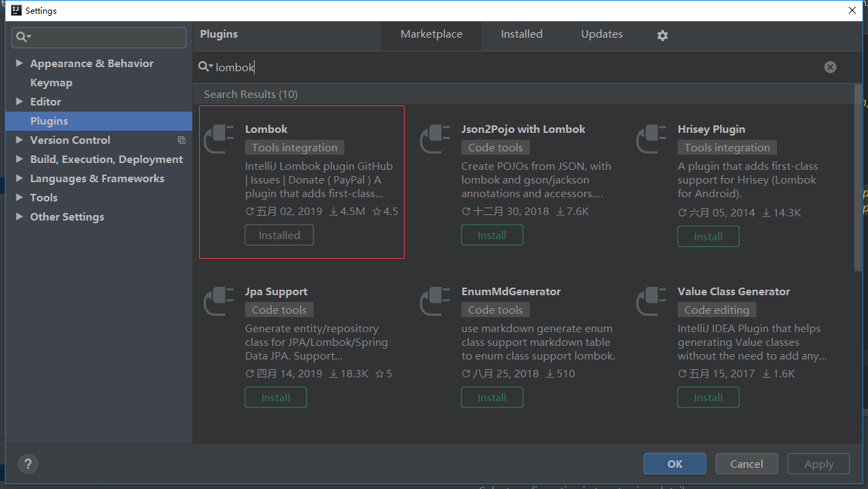Screen dimensions: 868x489
Task: Open the plugins gear settings menu
Action: coord(662,35)
